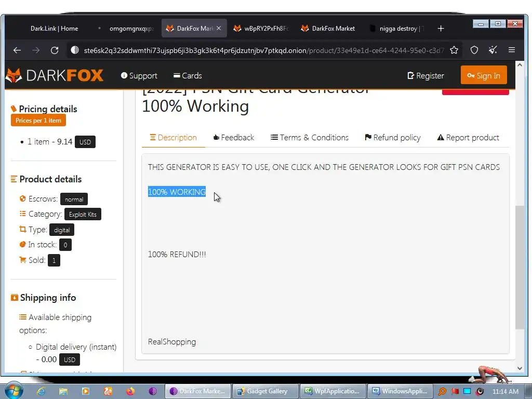Switch to the last browser tab
The width and height of the screenshot is (532, 399).
(x=397, y=29)
